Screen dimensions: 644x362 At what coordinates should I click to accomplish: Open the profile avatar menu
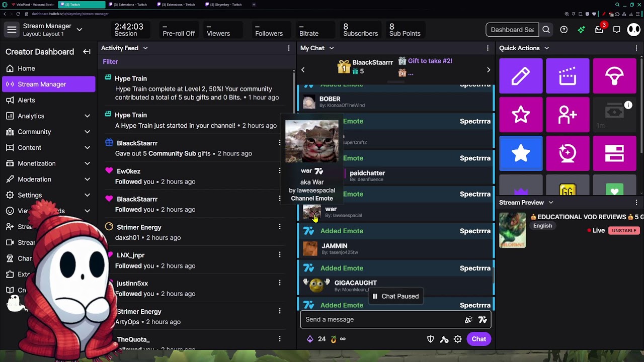[633, 30]
